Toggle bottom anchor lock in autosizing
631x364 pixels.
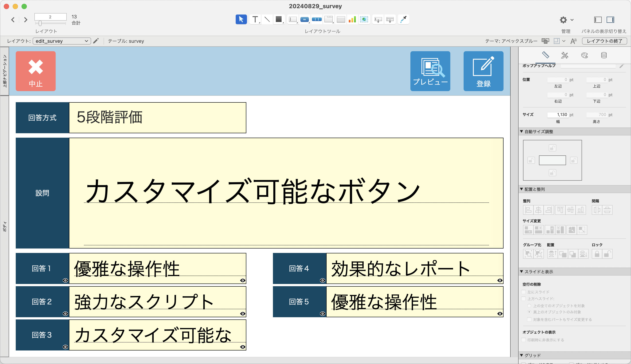click(553, 173)
